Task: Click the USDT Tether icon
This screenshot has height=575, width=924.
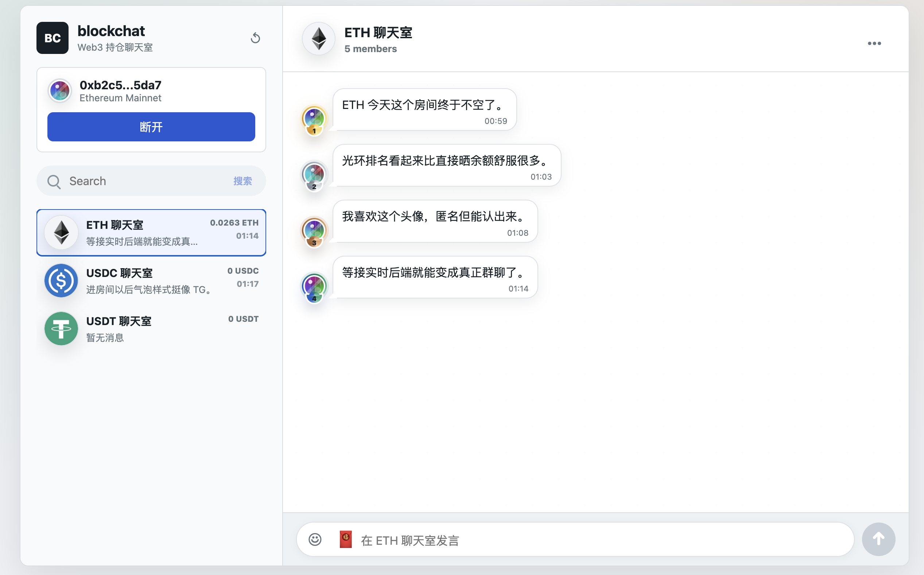Action: (x=61, y=329)
